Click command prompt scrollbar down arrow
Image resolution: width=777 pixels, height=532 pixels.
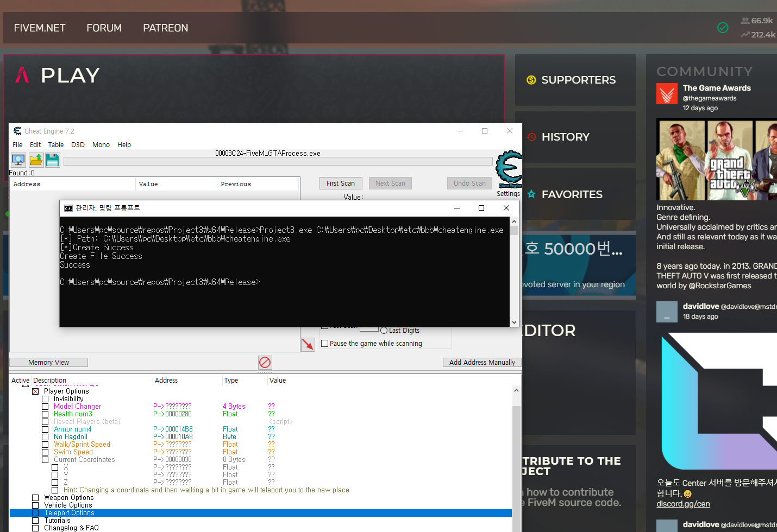point(514,322)
